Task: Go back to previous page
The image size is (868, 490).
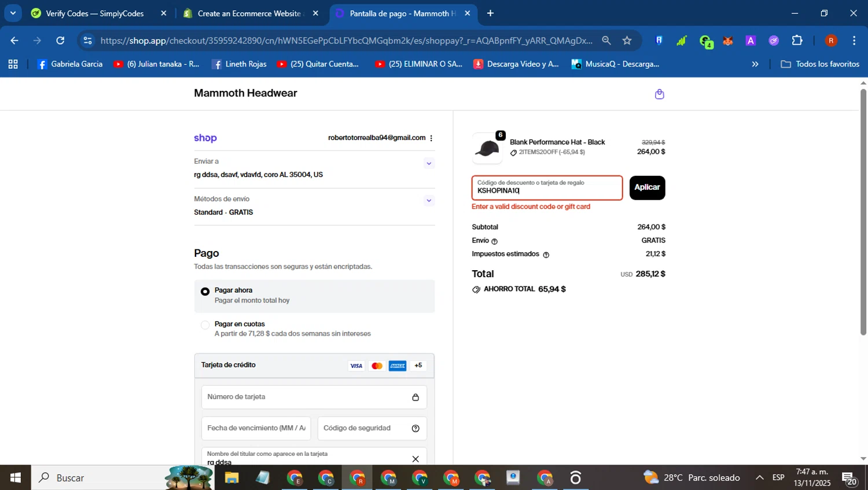Action: (14, 40)
